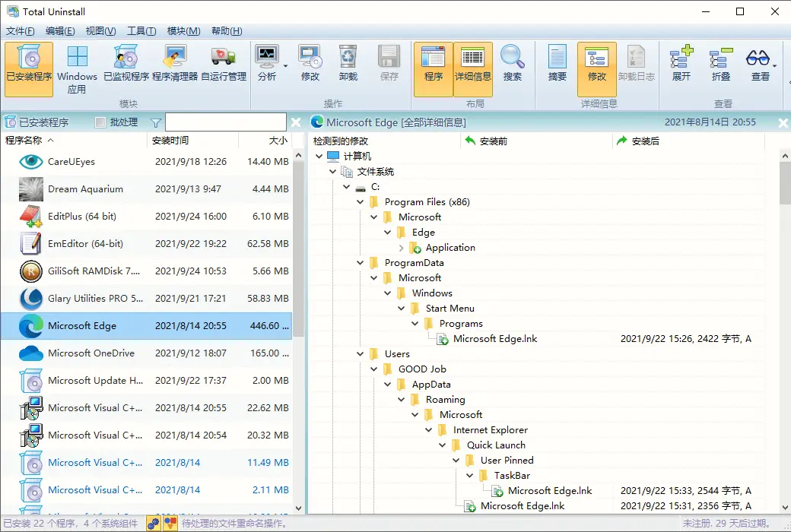The height and width of the screenshot is (532, 791).
Task: Sort by 安装时间 column header
Action: click(x=192, y=140)
